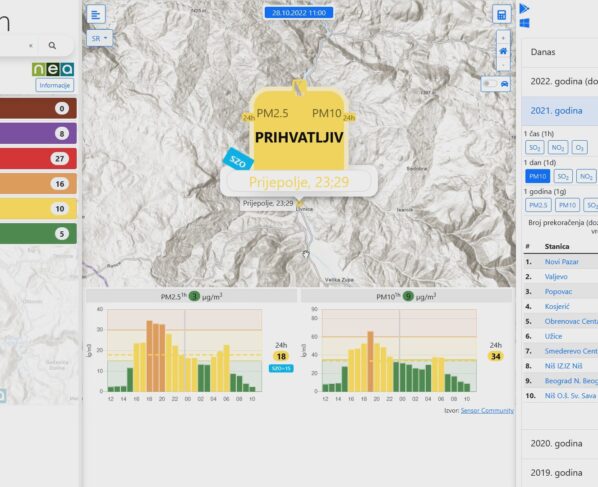The width and height of the screenshot is (598, 487).
Task: Zoom out using the minus map button
Action: click(x=503, y=64)
